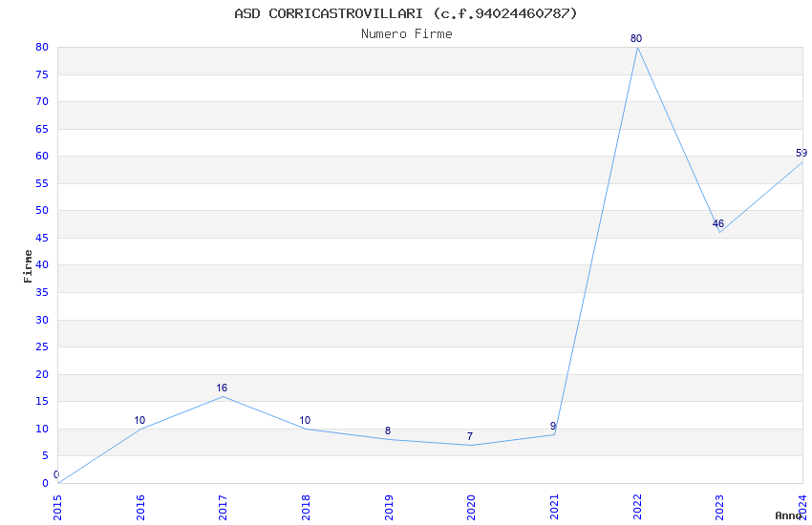Viewport: 812px width, 525px height.
Task: Click the data label 9 for 2021
Action: click(553, 427)
